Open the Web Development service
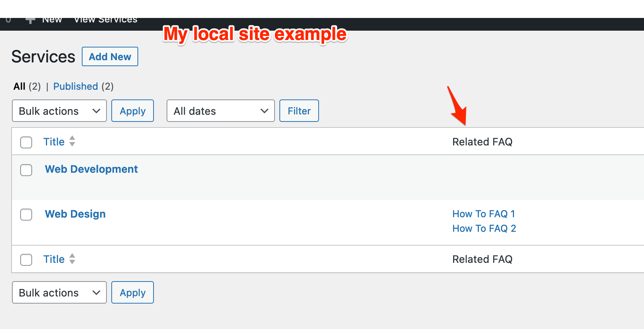The width and height of the screenshot is (644, 329). [x=91, y=169]
